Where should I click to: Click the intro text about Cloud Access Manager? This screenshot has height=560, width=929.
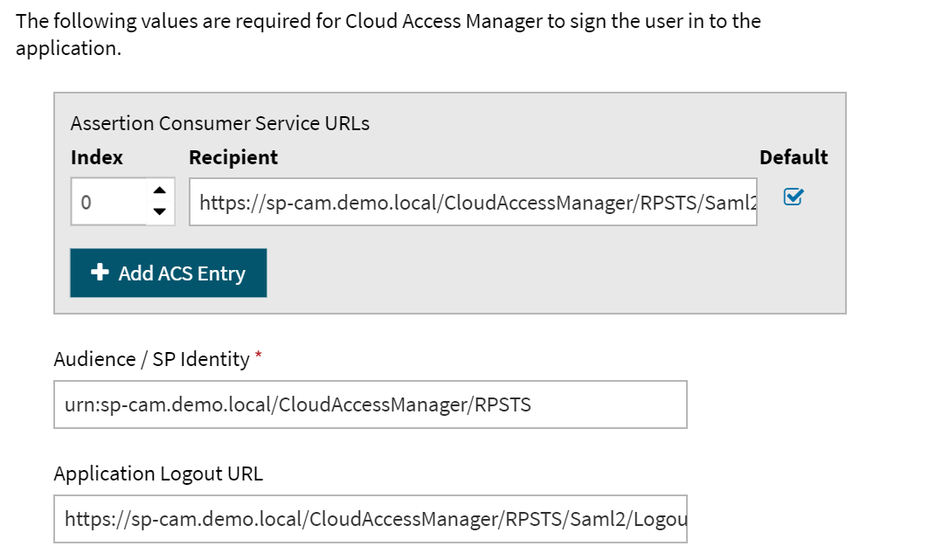pos(388,34)
